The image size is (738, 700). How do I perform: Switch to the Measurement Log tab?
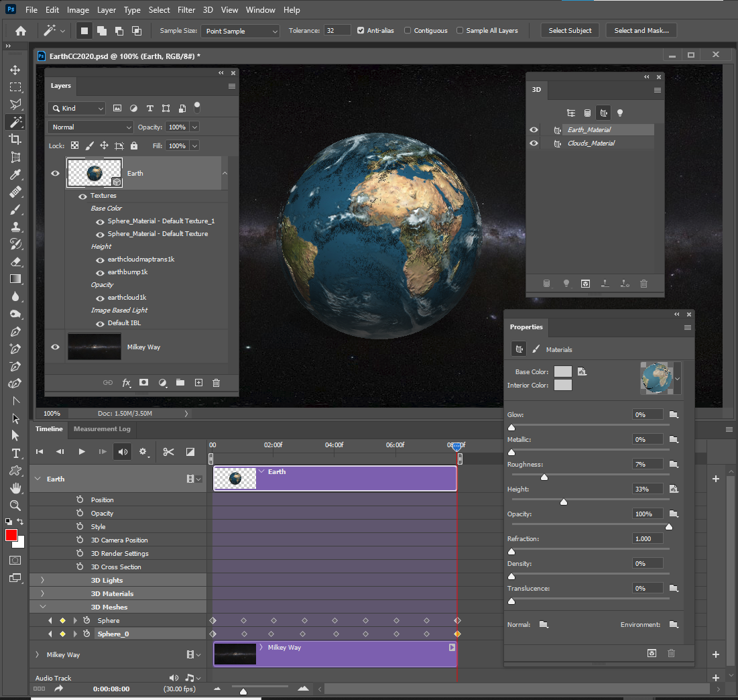[x=102, y=429]
